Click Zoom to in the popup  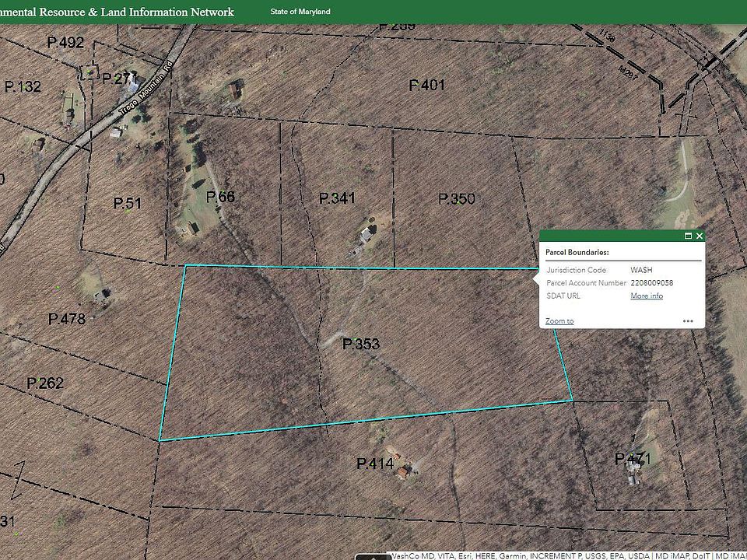(559, 321)
